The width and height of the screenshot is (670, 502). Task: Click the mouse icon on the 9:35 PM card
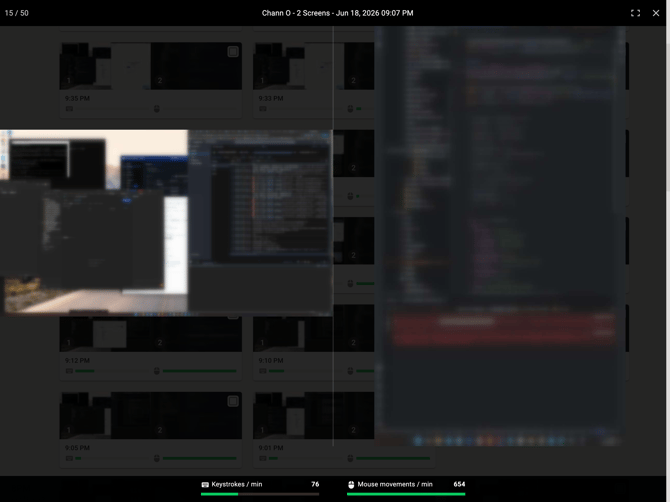pyautogui.click(x=157, y=109)
